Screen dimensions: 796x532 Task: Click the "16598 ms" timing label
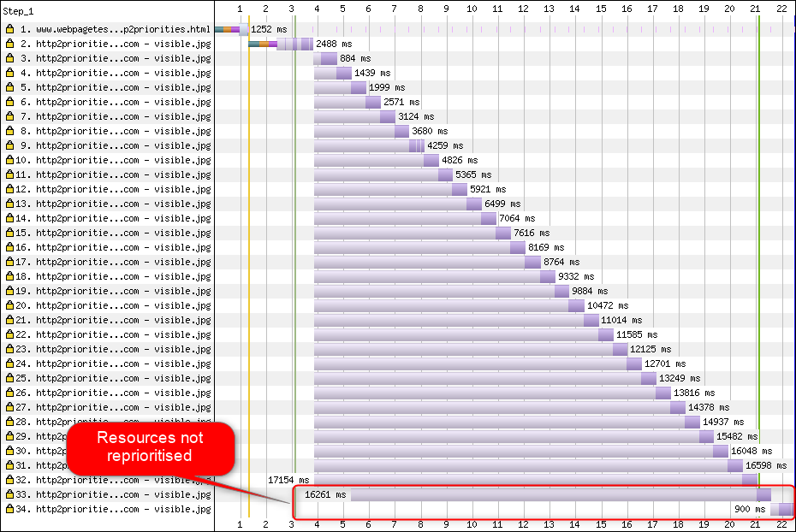(x=766, y=465)
